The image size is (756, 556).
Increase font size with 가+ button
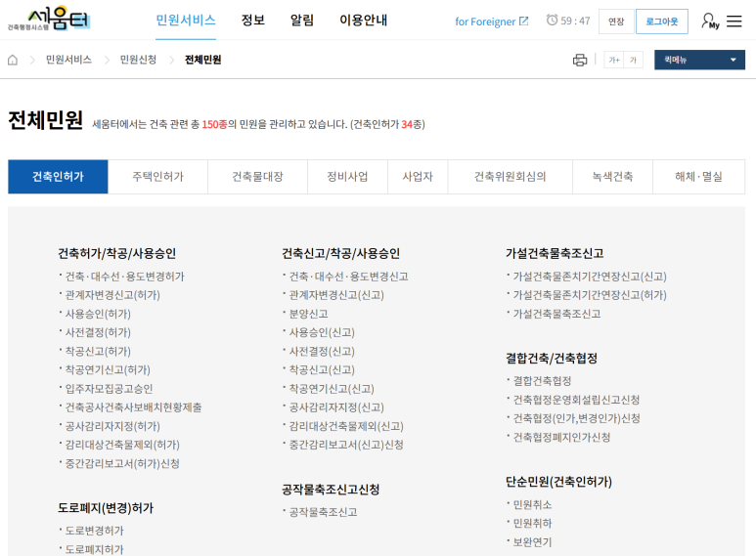click(614, 60)
